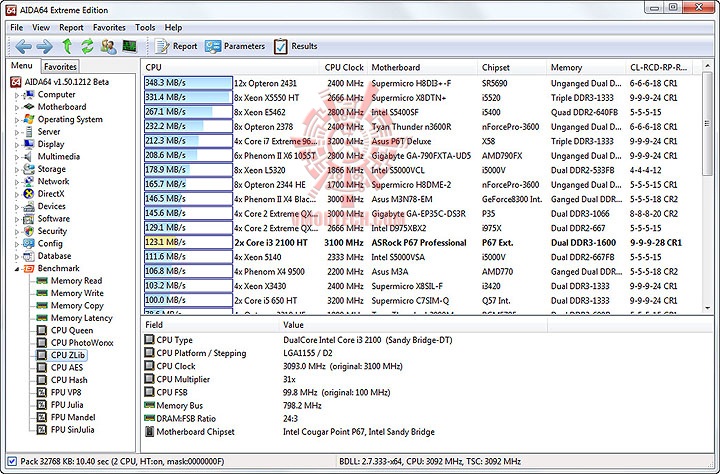Click the Field column header

210,325
